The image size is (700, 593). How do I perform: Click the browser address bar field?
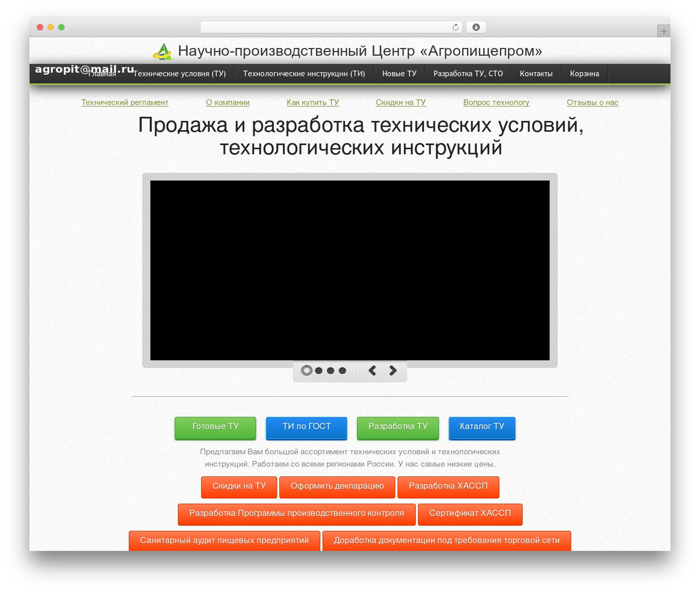(x=331, y=27)
